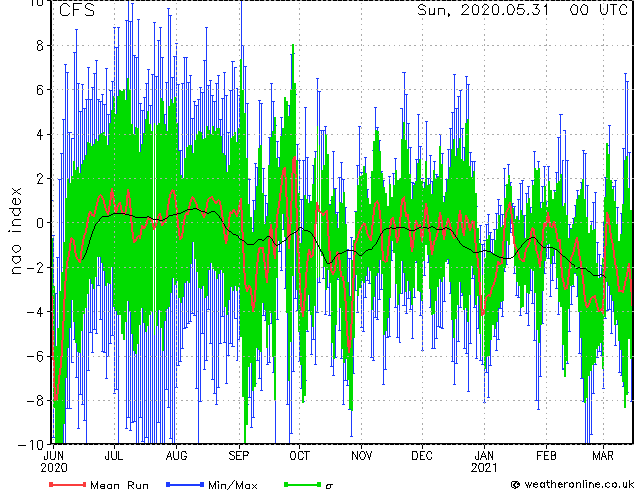The height and width of the screenshot is (490, 634).
Task: Click the y-axis value -10
Action: [31, 445]
